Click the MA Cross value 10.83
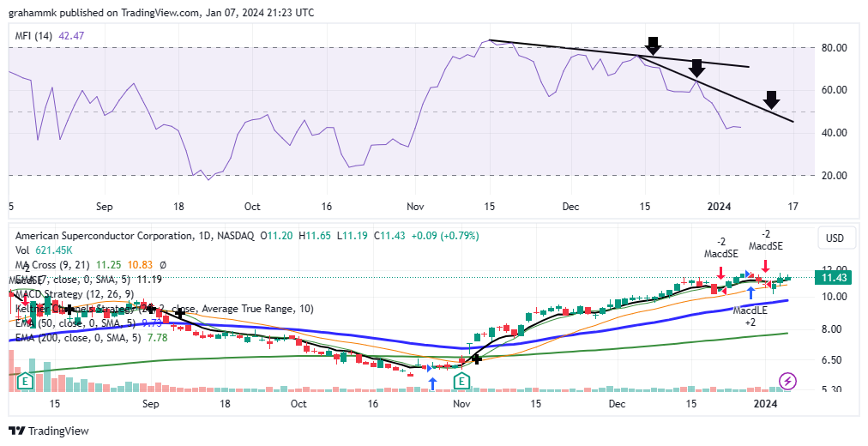Screen dimensions: 868x446 (140, 265)
